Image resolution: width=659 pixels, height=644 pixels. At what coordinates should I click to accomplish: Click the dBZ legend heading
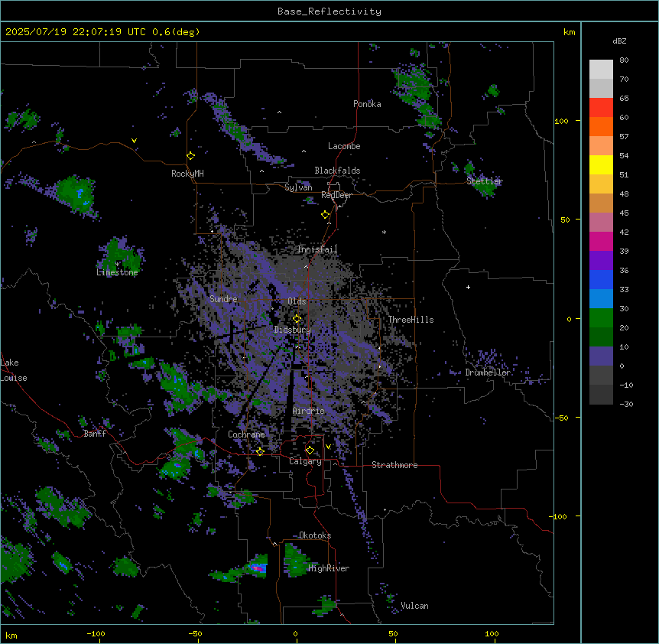click(619, 41)
